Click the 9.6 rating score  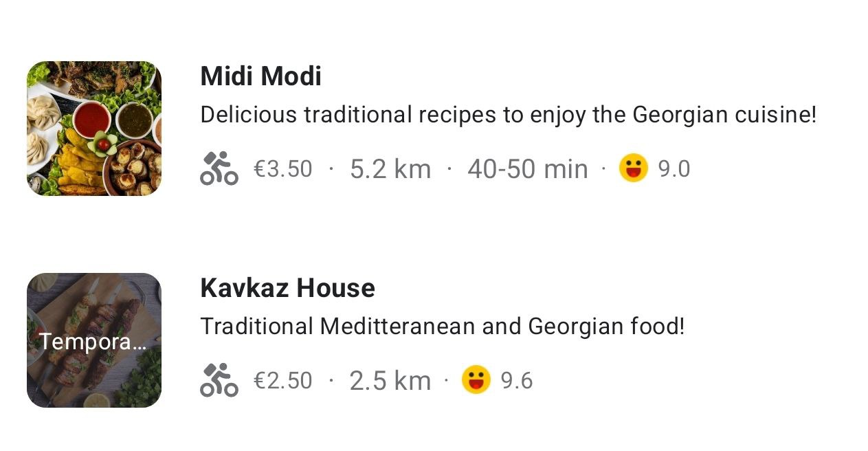516,380
